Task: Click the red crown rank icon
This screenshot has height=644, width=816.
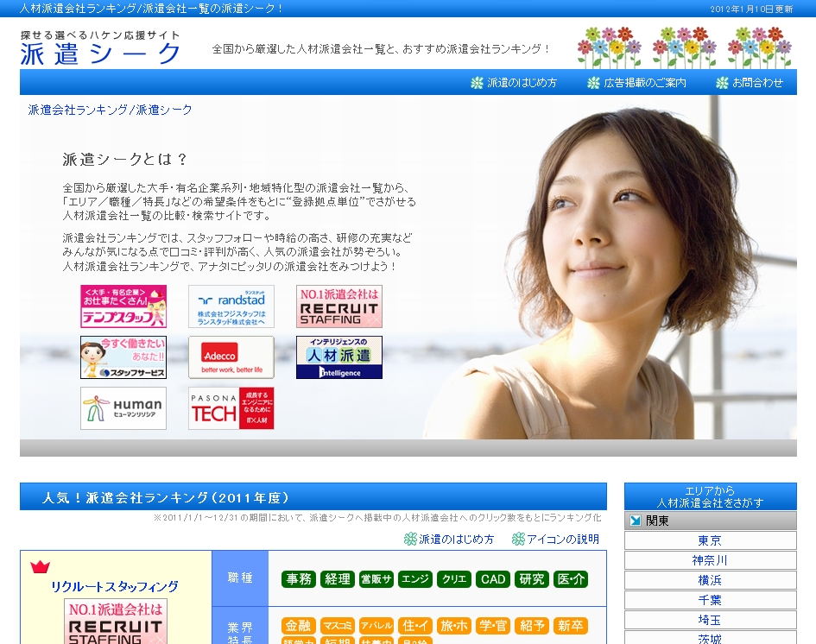Action: (x=40, y=566)
